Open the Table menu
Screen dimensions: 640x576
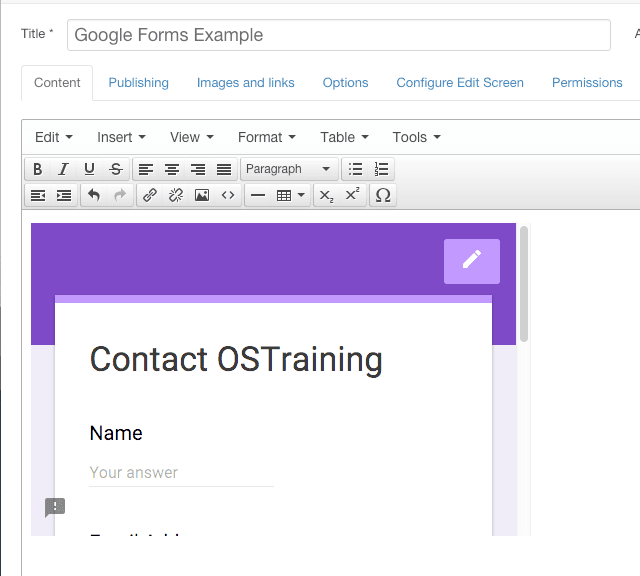click(x=344, y=137)
